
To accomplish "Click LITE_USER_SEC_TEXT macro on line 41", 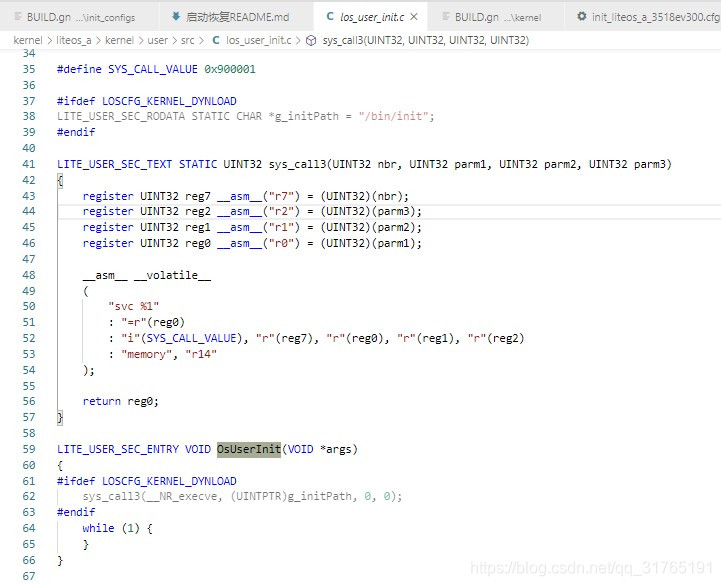I will (114, 164).
